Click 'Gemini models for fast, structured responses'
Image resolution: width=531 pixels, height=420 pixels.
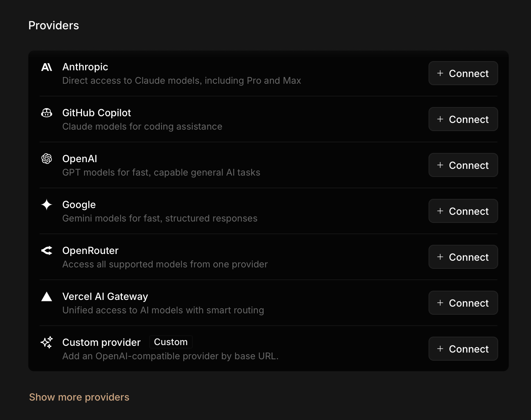coord(160,218)
